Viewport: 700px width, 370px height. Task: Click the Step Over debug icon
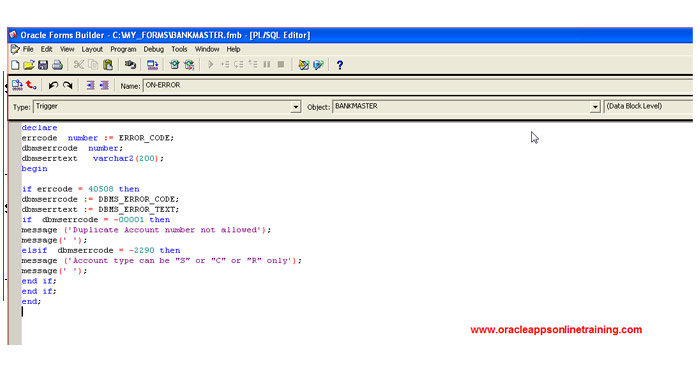click(239, 65)
